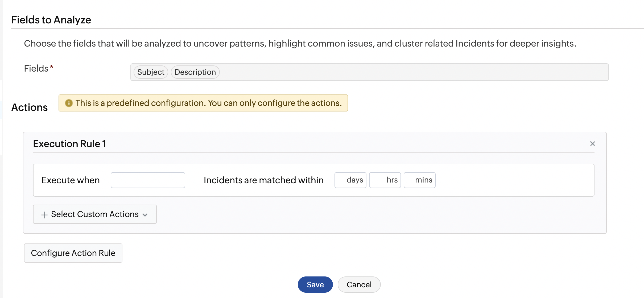Click the mins input field
This screenshot has width=644, height=298.
pyautogui.click(x=419, y=180)
